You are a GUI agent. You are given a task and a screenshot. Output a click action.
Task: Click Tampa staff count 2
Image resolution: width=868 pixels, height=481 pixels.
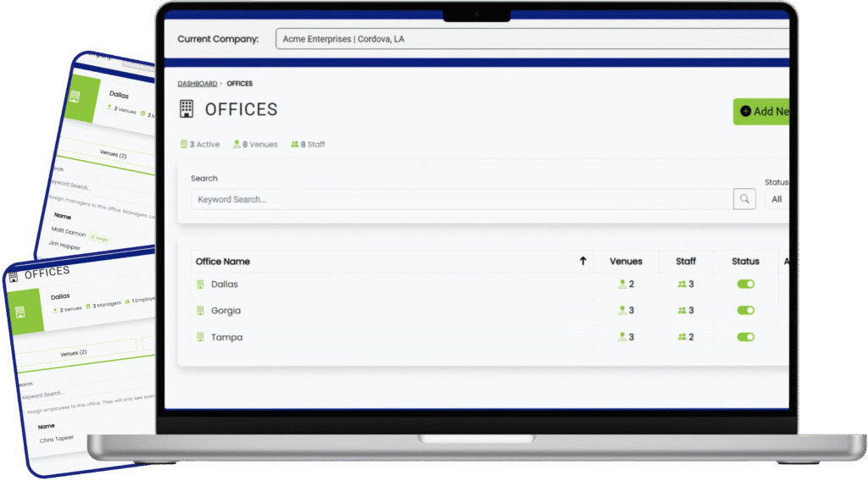[x=691, y=337]
